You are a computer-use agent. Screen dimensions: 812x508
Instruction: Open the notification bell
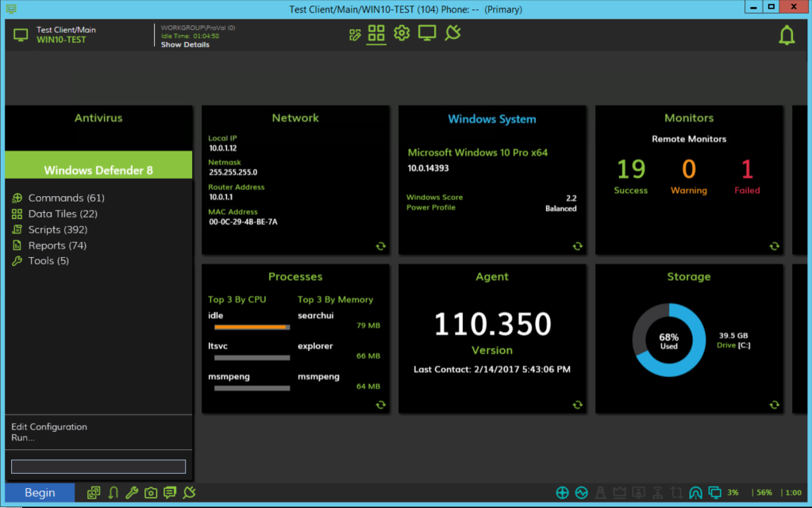point(786,35)
